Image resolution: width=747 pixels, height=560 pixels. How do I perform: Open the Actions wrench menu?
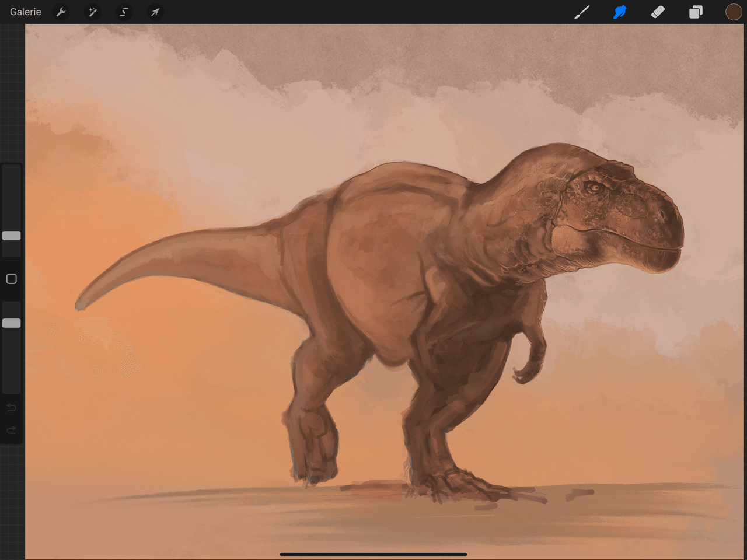61,12
